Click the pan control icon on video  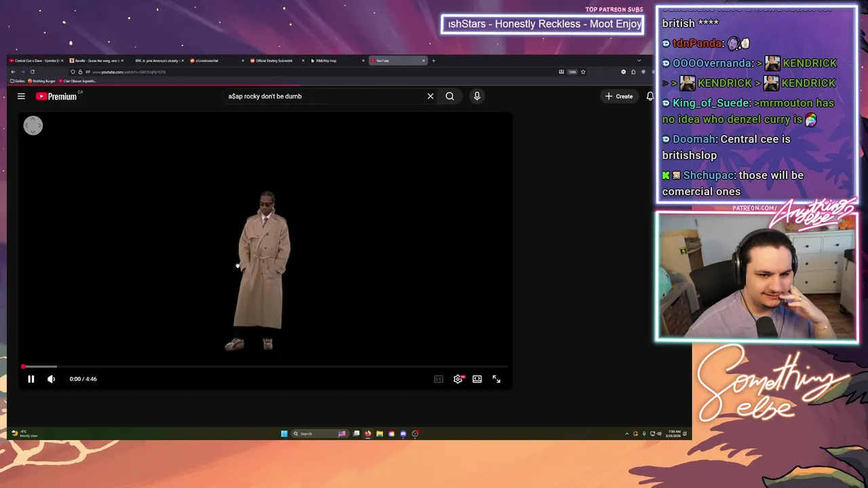coord(33,125)
